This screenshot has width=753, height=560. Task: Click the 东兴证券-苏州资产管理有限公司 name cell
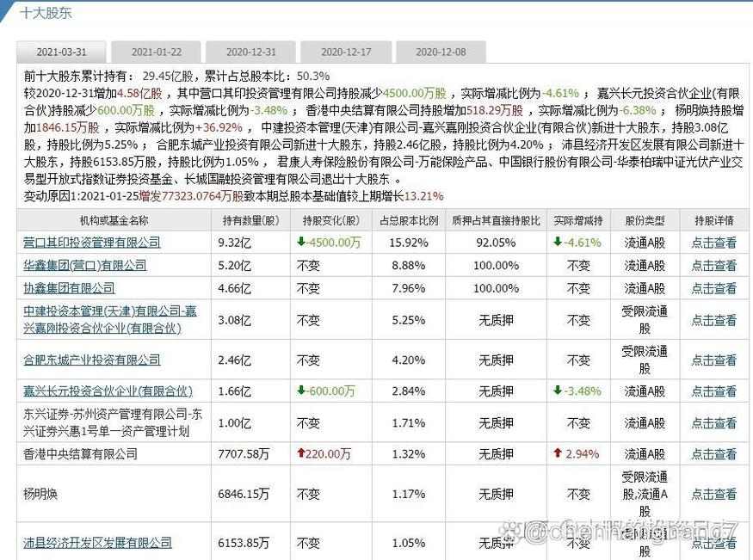(x=113, y=422)
